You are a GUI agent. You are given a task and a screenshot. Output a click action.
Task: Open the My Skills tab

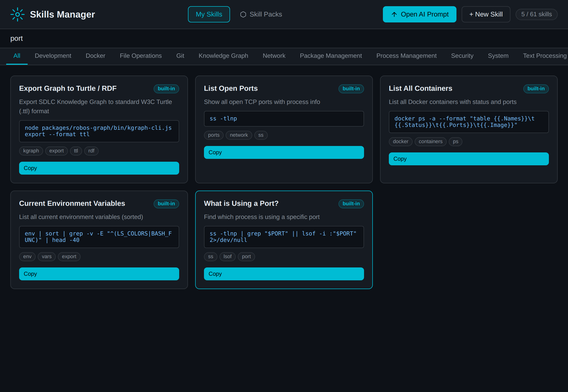(209, 14)
